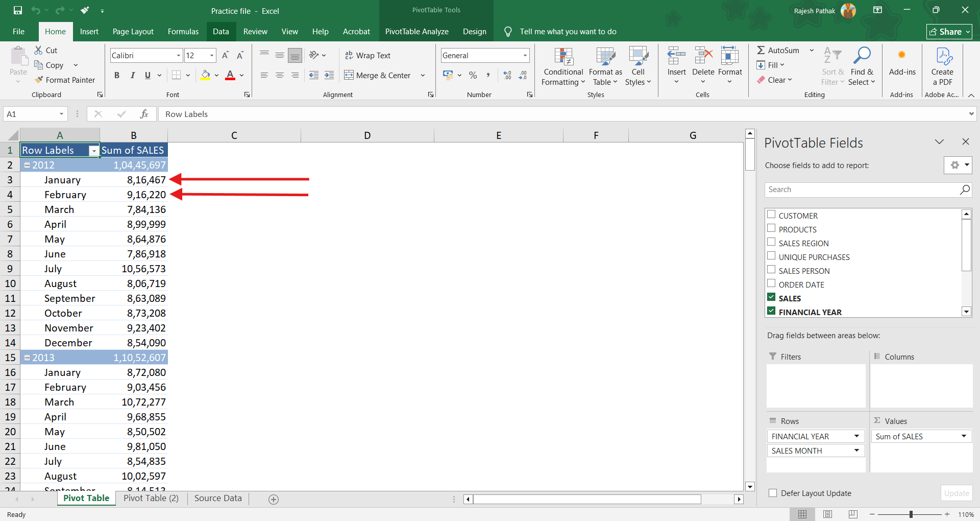Collapse the 2012 year group
This screenshot has height=521, width=980.
click(x=28, y=165)
